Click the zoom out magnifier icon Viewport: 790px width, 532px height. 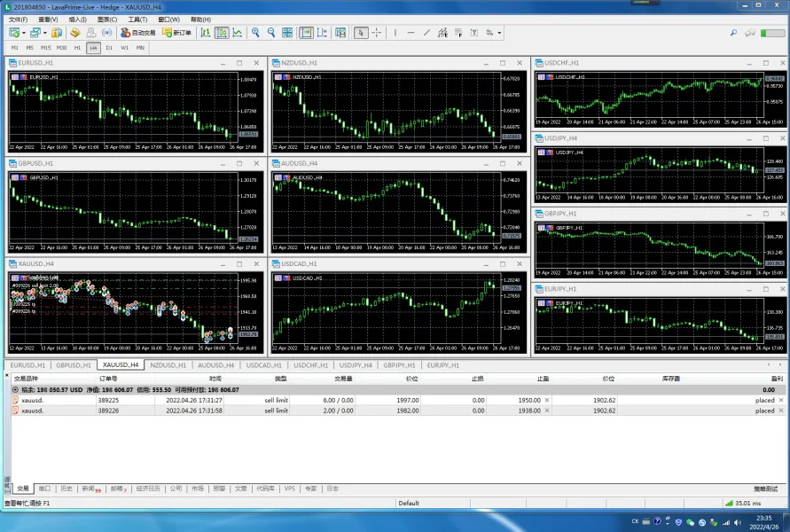270,33
